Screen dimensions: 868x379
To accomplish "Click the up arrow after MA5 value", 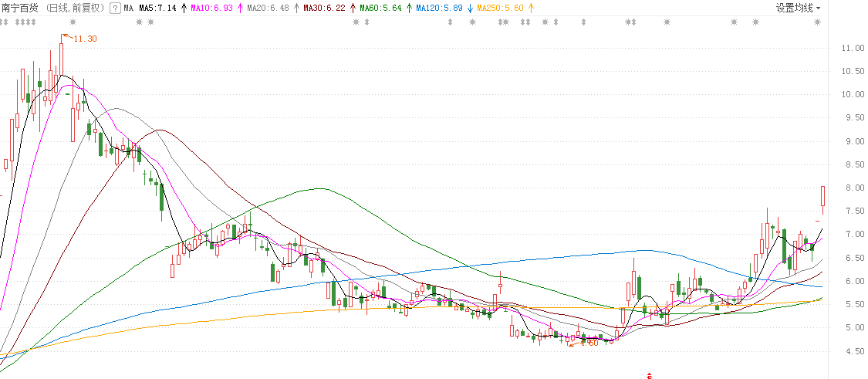I will point(184,8).
